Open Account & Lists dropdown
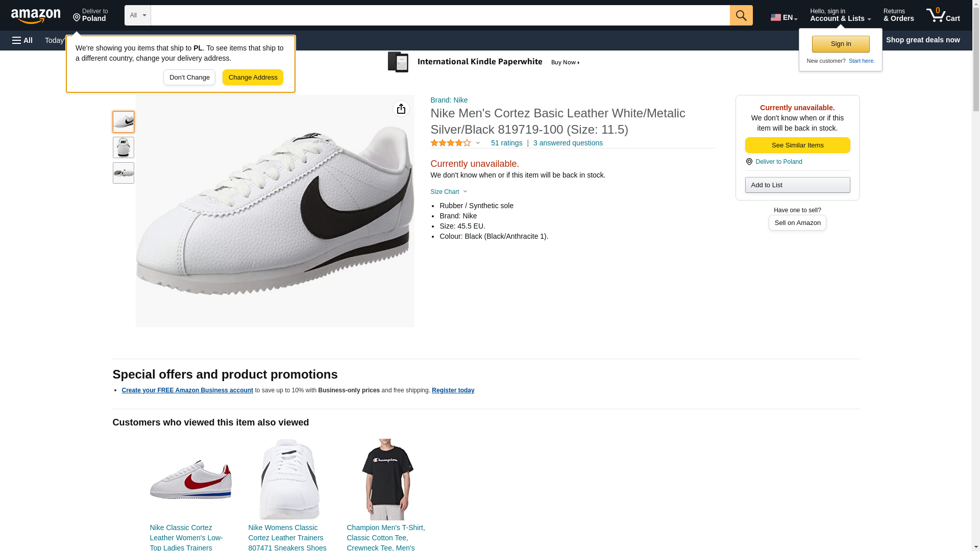The width and height of the screenshot is (980, 551). coord(840,15)
